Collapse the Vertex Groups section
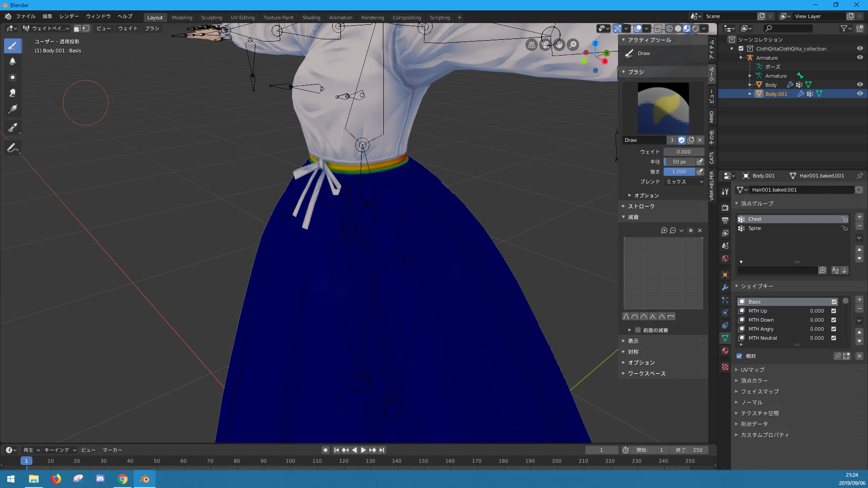 pyautogui.click(x=757, y=204)
